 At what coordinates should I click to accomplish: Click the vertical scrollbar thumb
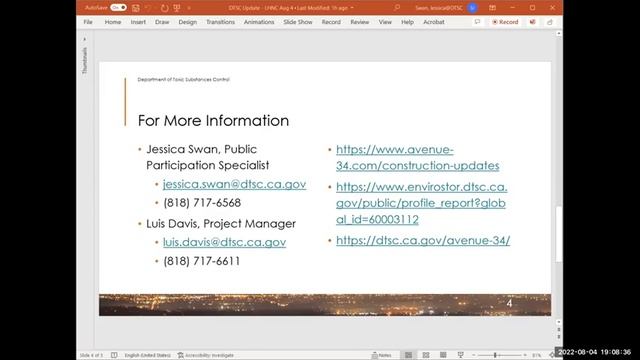[558, 234]
